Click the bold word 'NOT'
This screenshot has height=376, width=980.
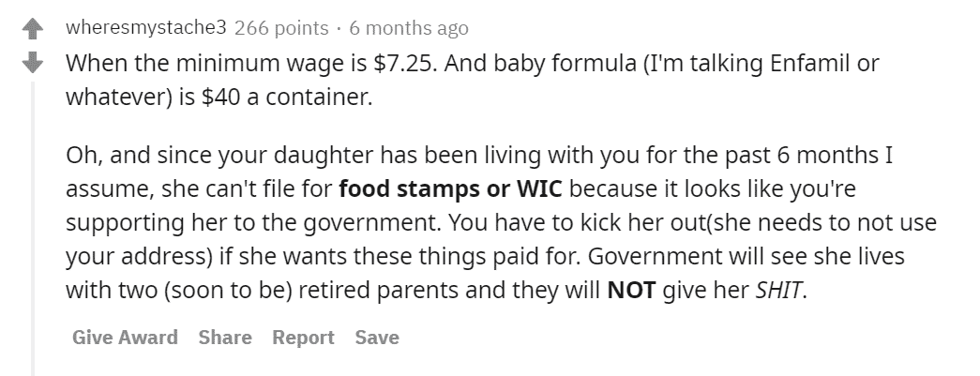[631, 291]
